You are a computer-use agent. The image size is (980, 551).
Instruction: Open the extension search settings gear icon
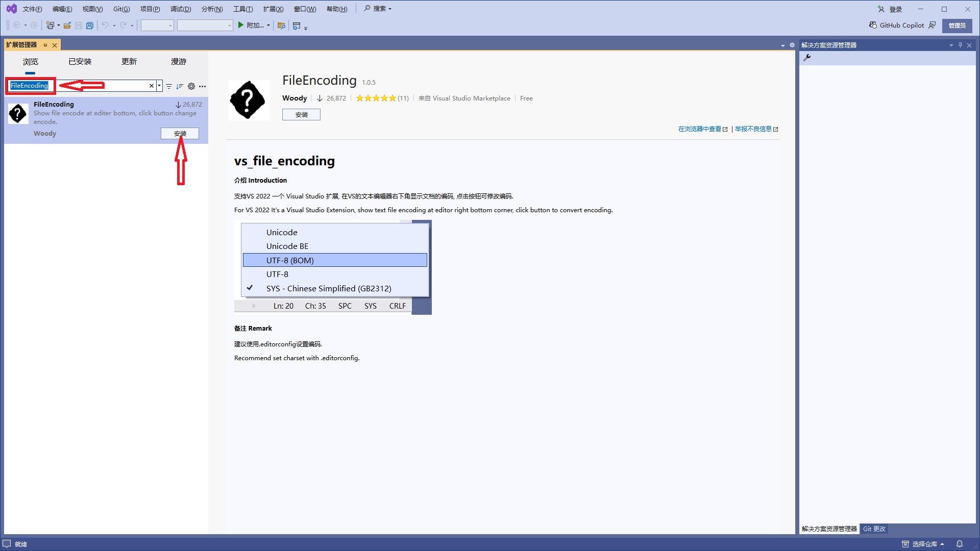tap(191, 86)
